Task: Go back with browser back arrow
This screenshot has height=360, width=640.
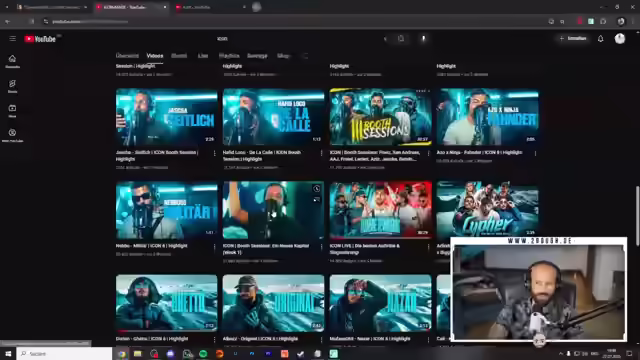Action: [x=7, y=21]
